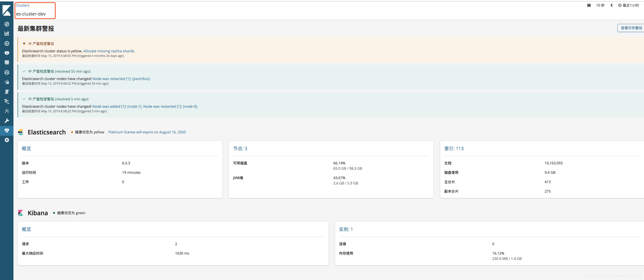644x280 pixels.
Task: Open Discover from the compass icon
Action: tap(7, 24)
